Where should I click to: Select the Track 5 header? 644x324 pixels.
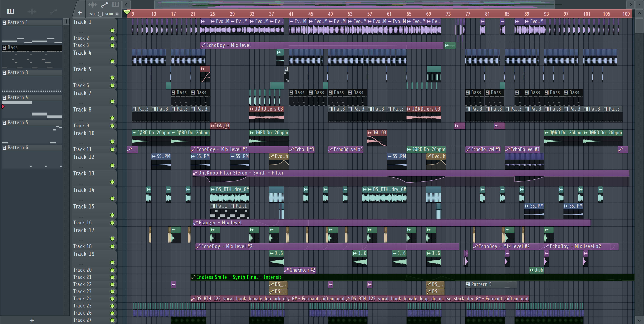coord(95,74)
